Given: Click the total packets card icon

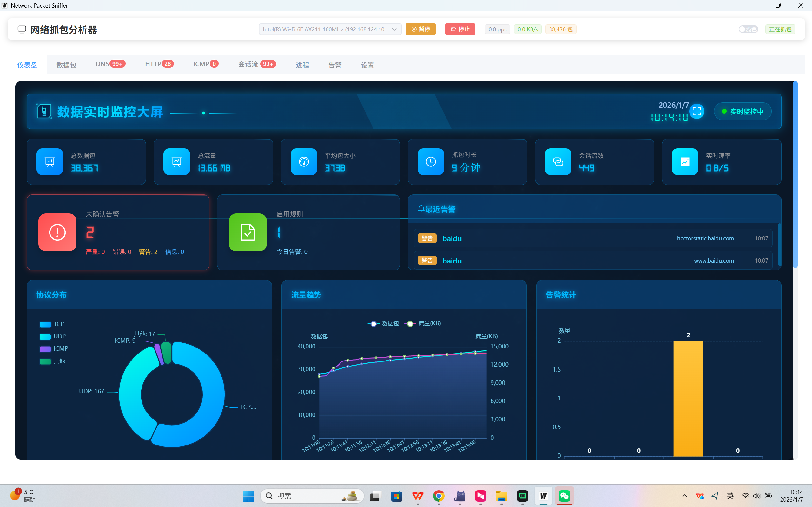Looking at the screenshot, I should coord(50,162).
